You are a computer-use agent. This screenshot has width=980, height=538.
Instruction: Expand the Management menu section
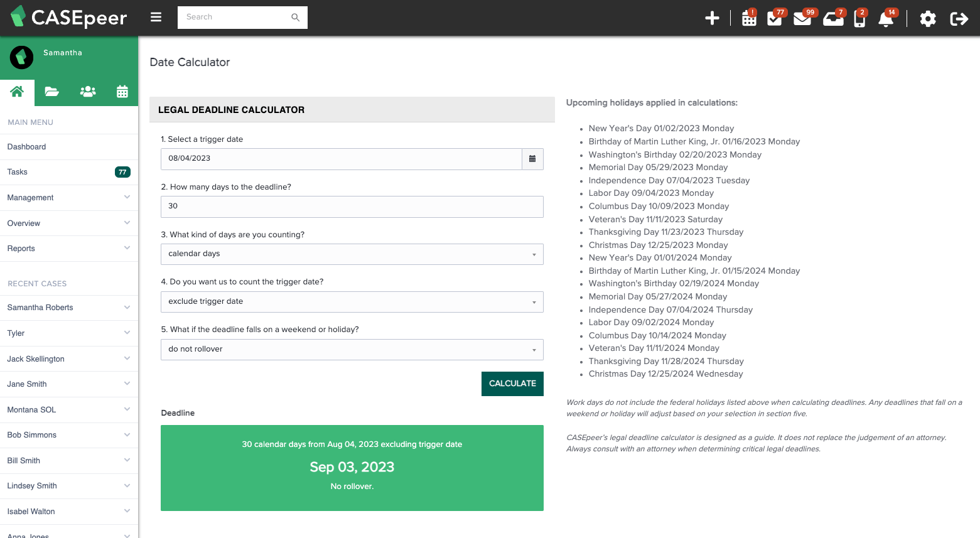point(69,197)
